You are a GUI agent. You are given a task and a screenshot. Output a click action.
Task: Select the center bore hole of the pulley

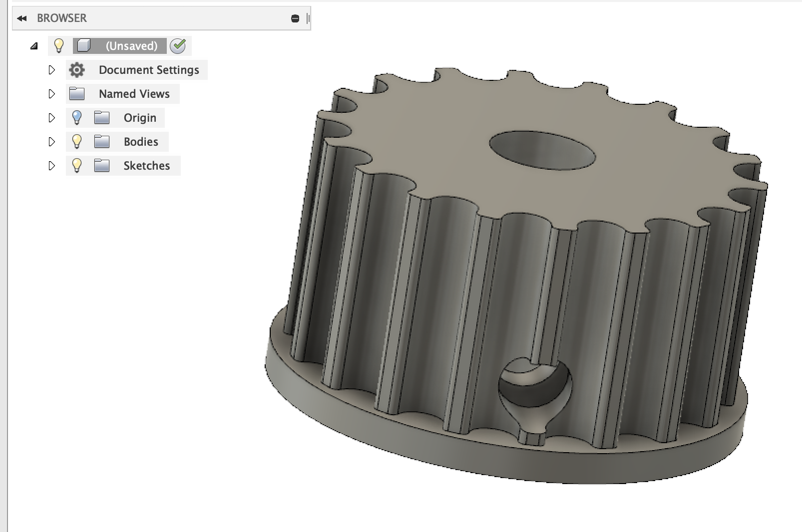[x=542, y=150]
